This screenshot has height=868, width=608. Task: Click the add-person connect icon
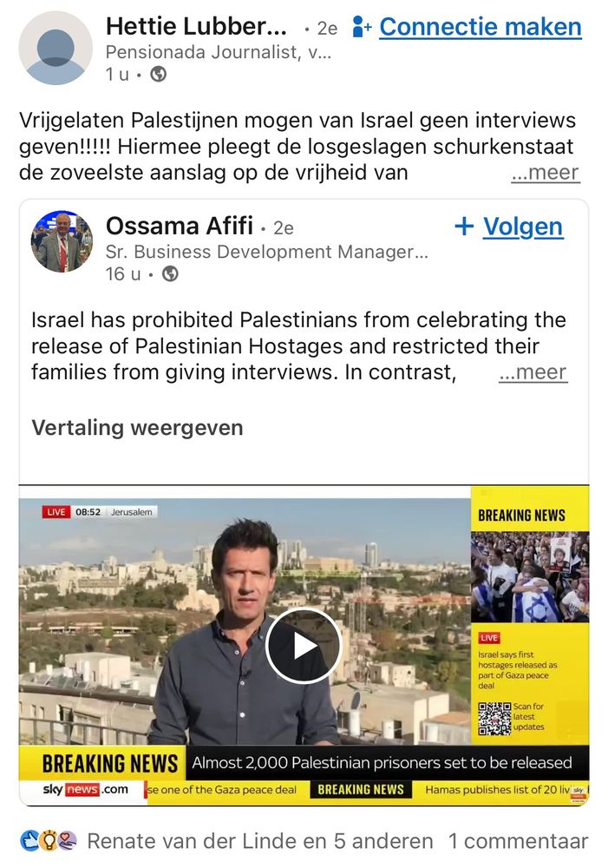tap(362, 27)
